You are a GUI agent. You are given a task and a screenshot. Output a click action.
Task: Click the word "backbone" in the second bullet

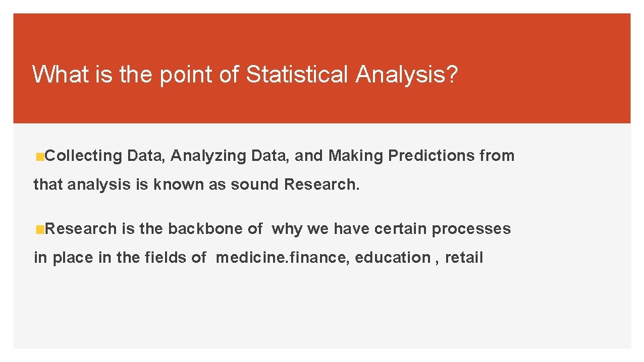point(205,229)
